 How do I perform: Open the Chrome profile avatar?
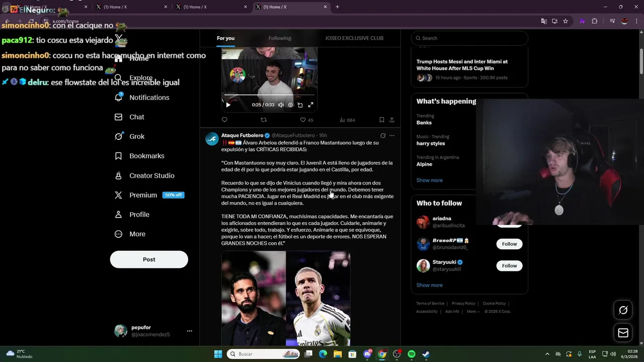coord(624,21)
